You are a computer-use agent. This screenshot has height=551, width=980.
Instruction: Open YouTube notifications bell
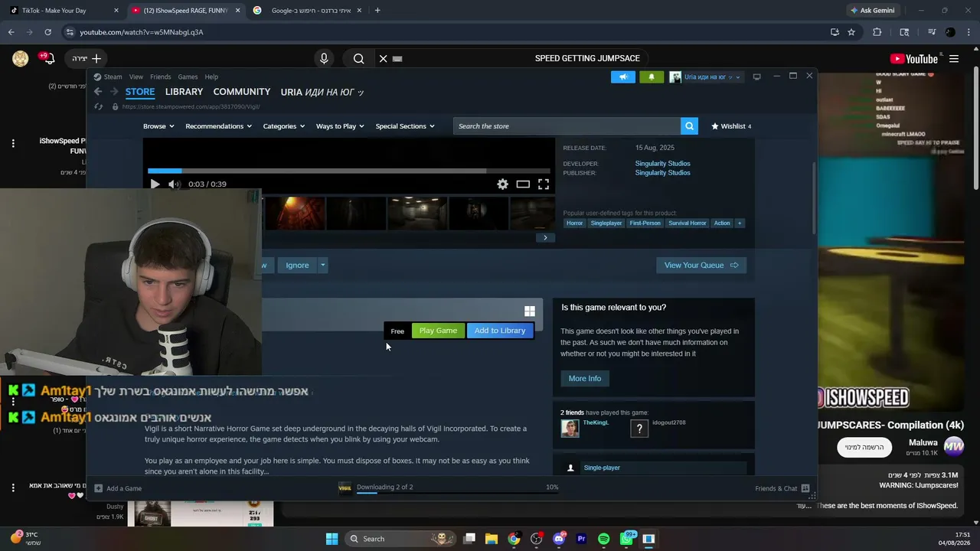49,59
